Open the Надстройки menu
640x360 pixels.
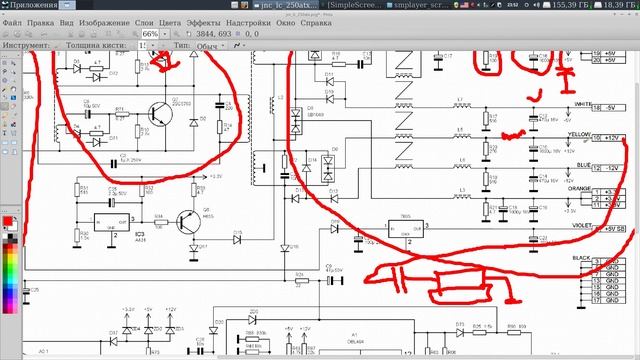(x=248, y=23)
